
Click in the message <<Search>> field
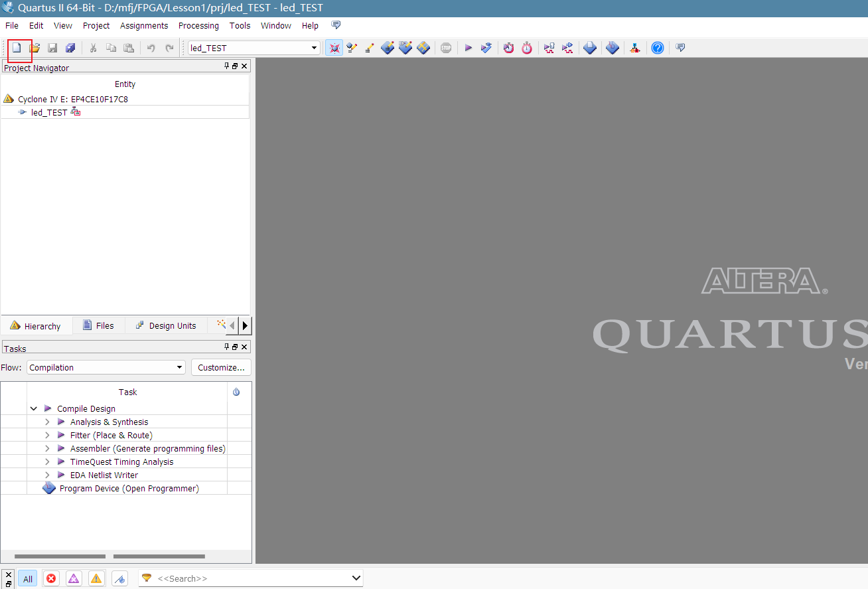tap(252, 578)
